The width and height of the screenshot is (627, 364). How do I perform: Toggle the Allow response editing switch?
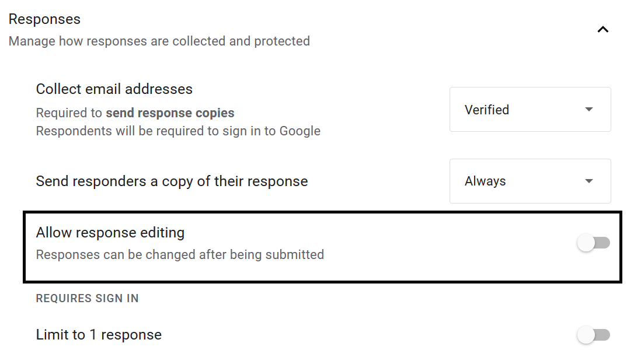point(593,243)
